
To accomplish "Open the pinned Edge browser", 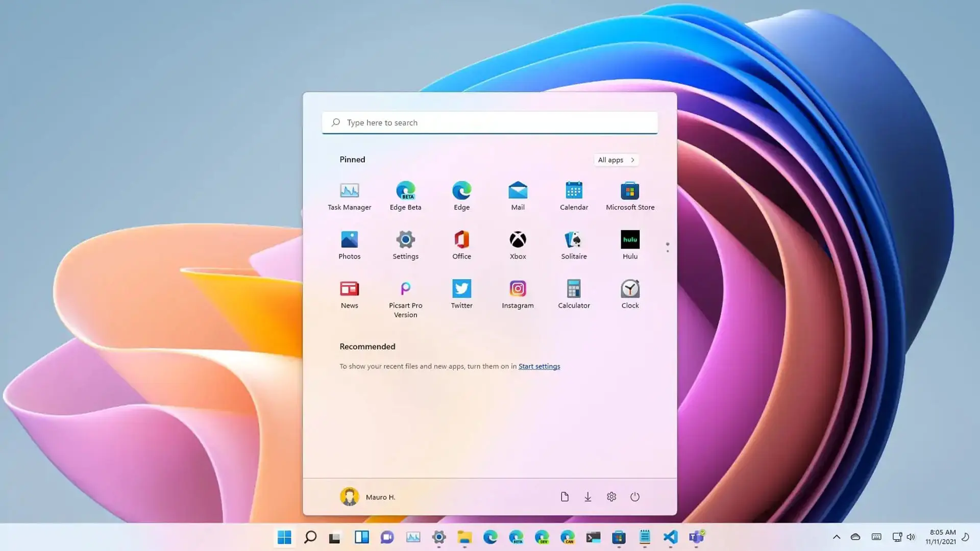I will [x=461, y=196].
